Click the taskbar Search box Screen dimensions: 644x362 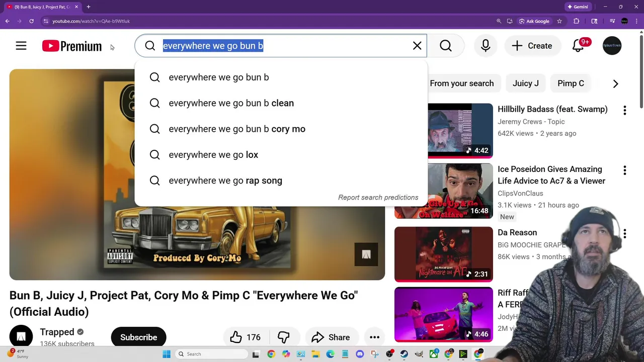click(x=211, y=354)
